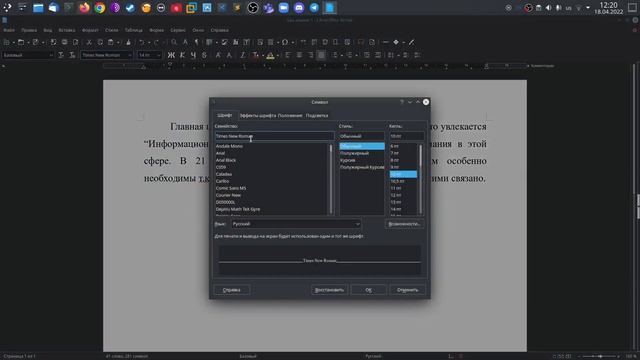Click the font style (Обычный) input field
The height and width of the screenshot is (360, 640).
362,136
